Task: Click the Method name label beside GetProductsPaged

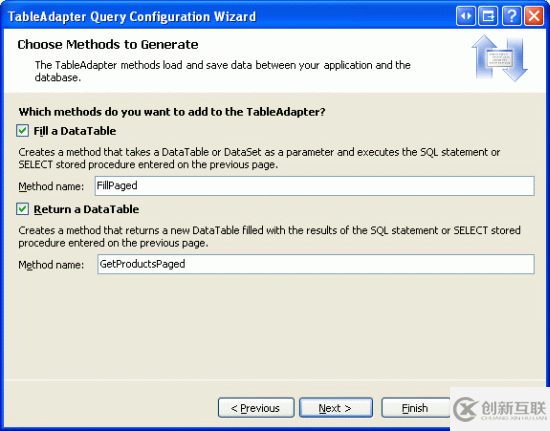Action: pos(51,265)
